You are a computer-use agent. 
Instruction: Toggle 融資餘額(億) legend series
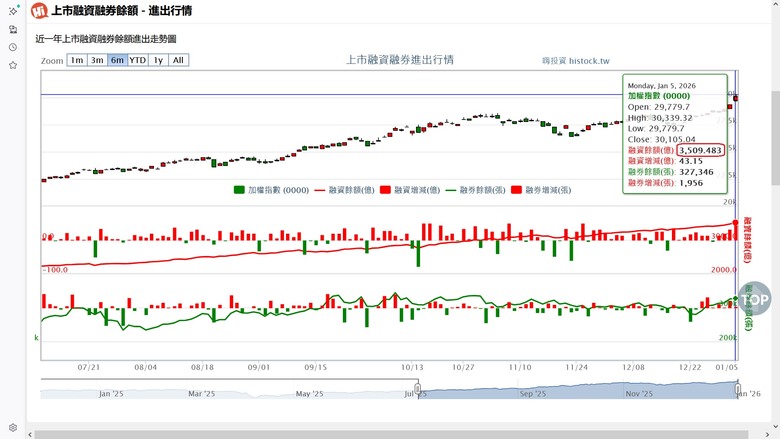coord(345,190)
